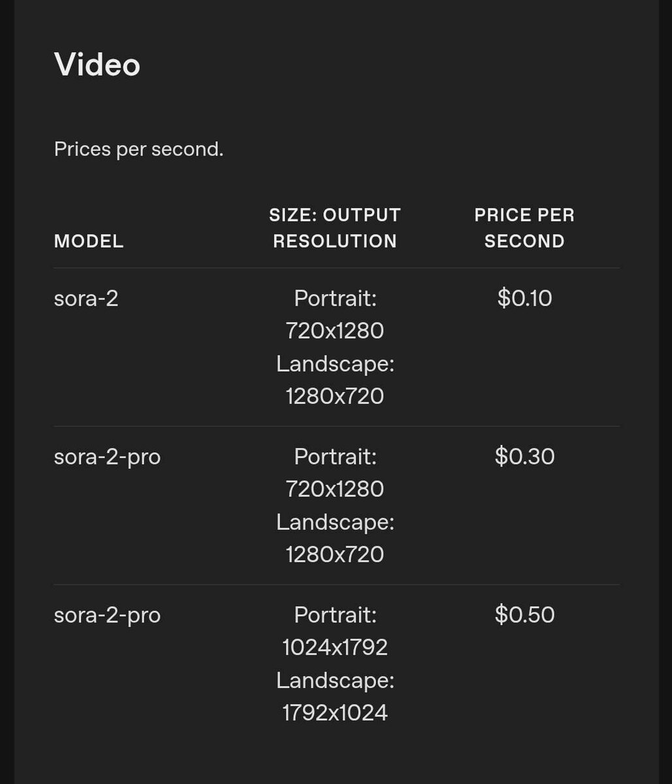Select the sora-2-pro name in the $0.50 row
Viewport: 672px width, 784px height.
pyautogui.click(x=107, y=615)
